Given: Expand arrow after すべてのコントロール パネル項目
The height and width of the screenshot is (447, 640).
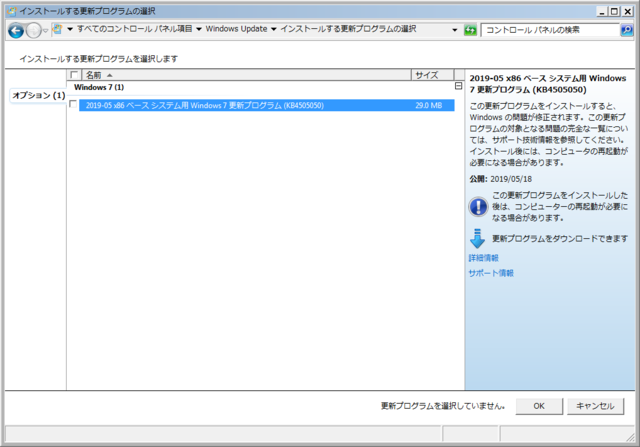Looking at the screenshot, I should (x=199, y=29).
